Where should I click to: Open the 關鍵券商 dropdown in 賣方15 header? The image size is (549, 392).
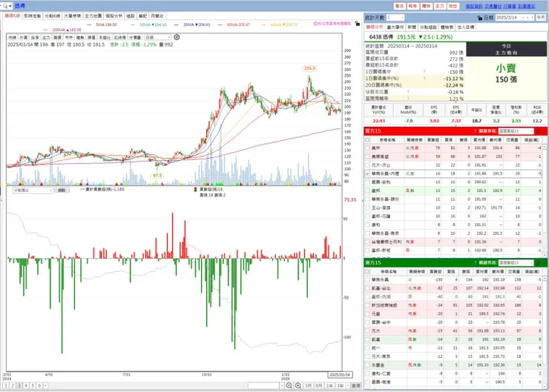[x=516, y=262]
